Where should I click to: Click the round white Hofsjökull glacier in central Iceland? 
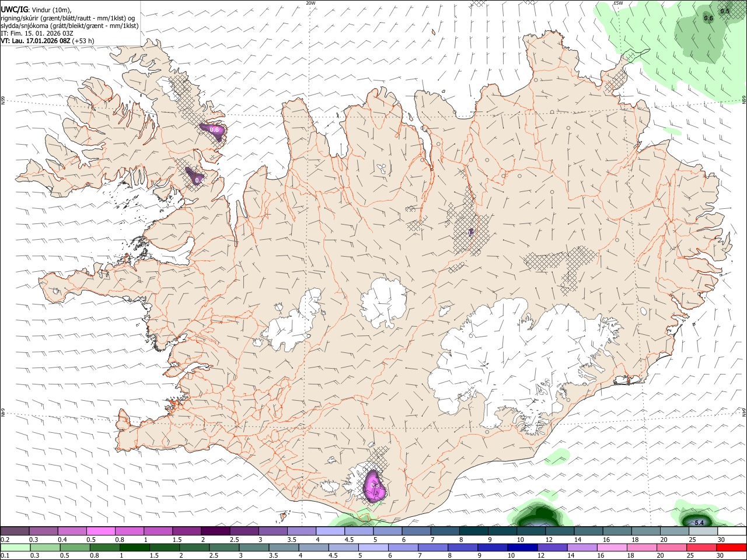click(x=383, y=302)
